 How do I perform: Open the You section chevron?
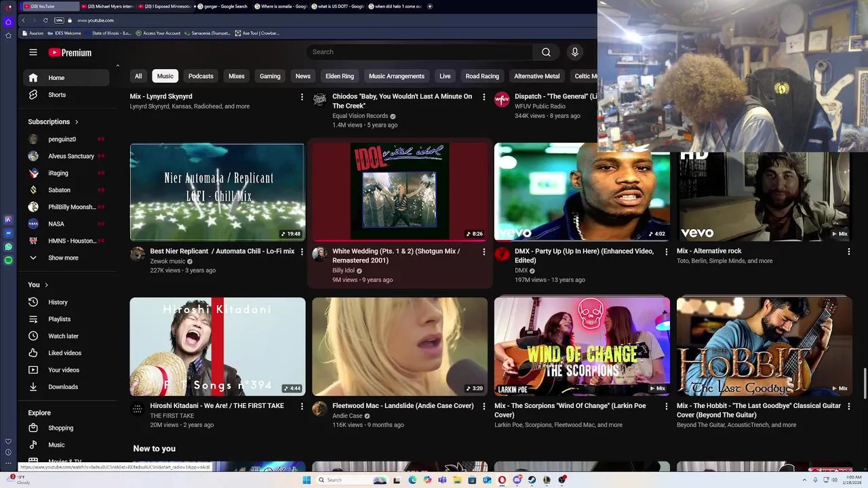coord(46,285)
